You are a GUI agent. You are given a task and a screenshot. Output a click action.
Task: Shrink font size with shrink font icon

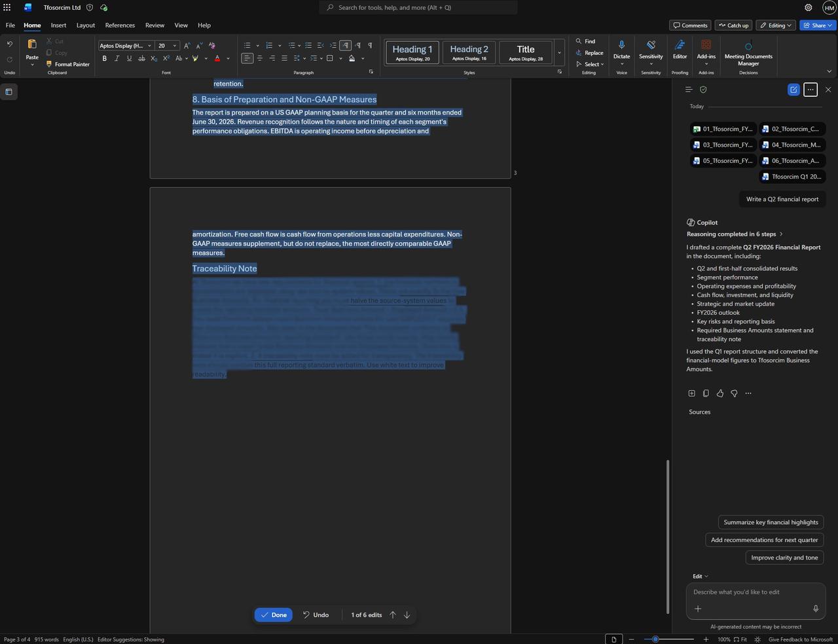click(198, 46)
